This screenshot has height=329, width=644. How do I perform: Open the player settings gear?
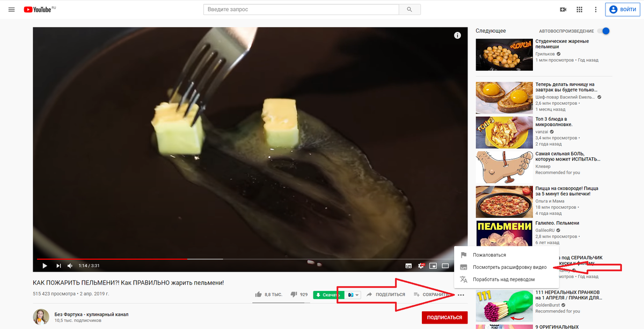(421, 266)
